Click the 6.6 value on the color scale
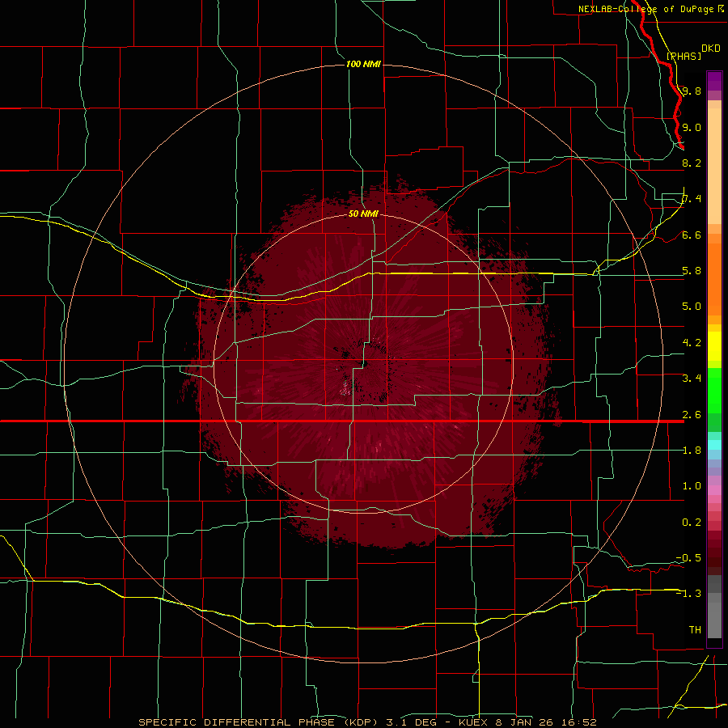 tap(692, 235)
